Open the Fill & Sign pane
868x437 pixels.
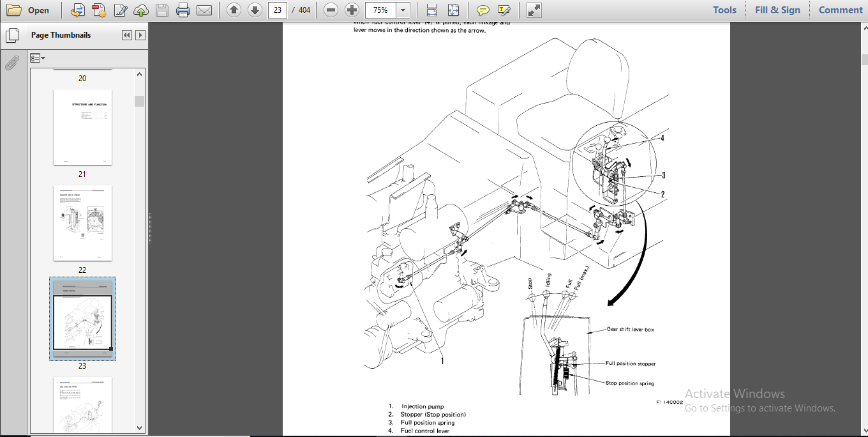point(777,10)
